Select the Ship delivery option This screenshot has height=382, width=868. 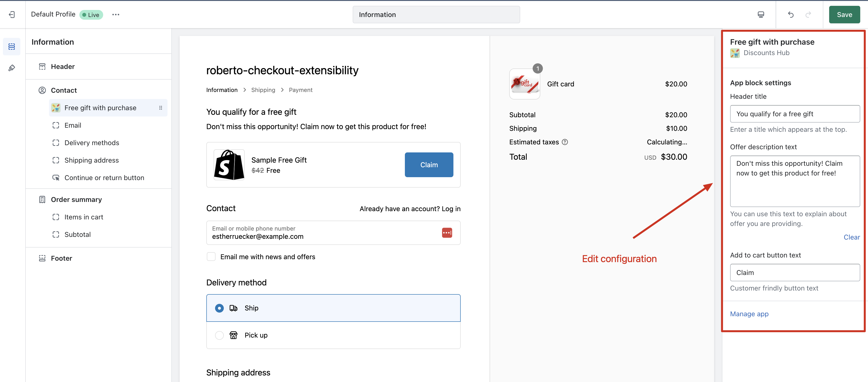tap(219, 308)
